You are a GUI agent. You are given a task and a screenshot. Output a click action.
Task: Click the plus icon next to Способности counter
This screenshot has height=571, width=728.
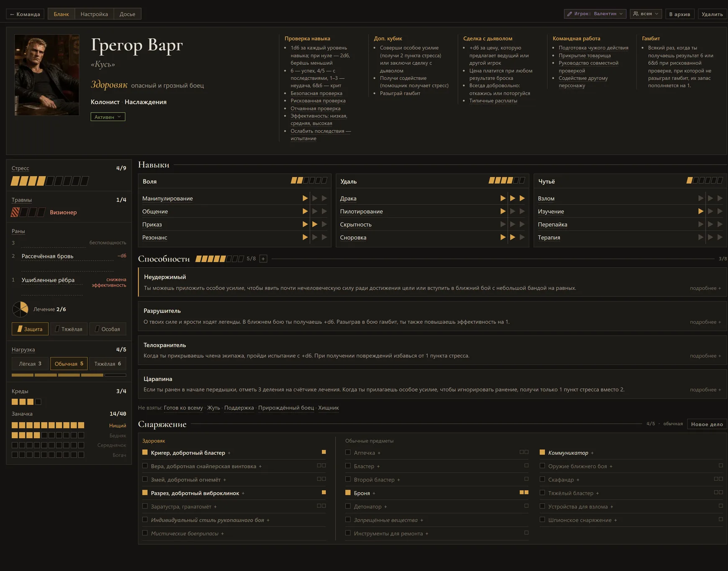(263, 259)
